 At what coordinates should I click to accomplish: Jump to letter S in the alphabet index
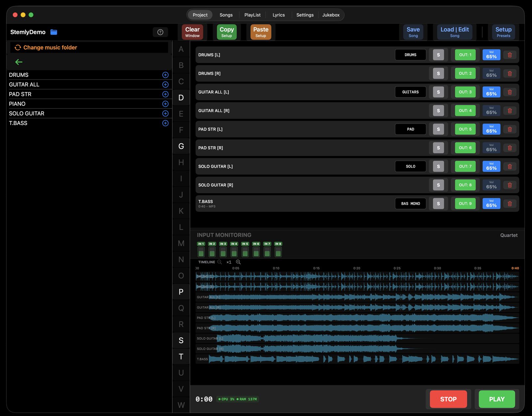(x=181, y=341)
